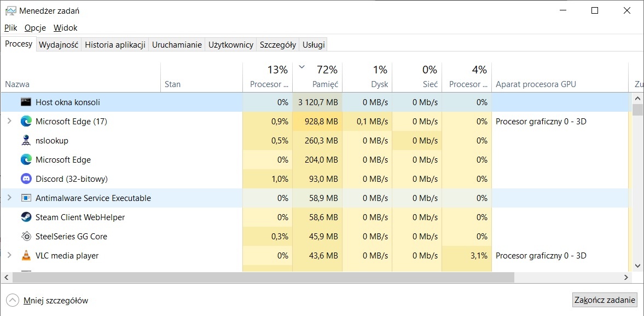The width and height of the screenshot is (644, 316).
Task: Click the Antimalware Service Executable icon
Action: (26, 198)
